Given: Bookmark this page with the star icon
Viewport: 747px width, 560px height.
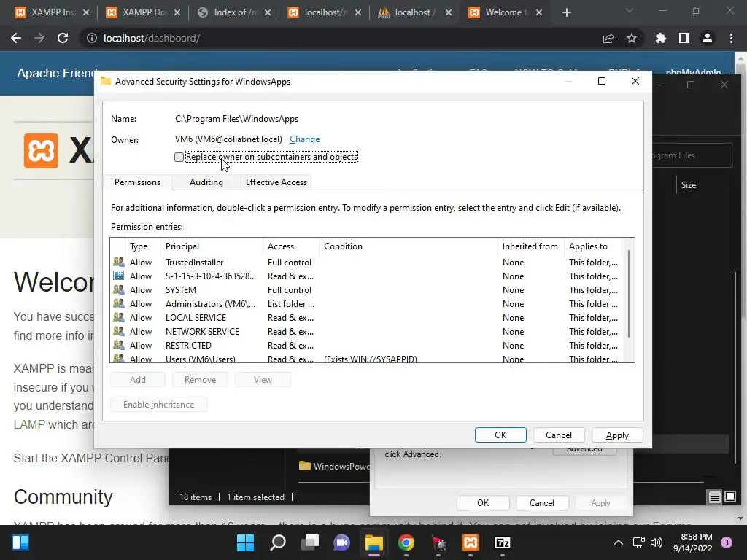Looking at the screenshot, I should pyautogui.click(x=632, y=38).
